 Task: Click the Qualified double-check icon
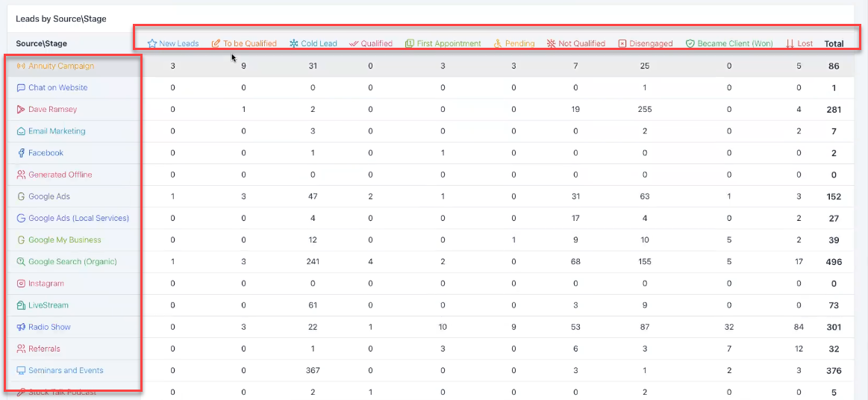pyautogui.click(x=354, y=43)
